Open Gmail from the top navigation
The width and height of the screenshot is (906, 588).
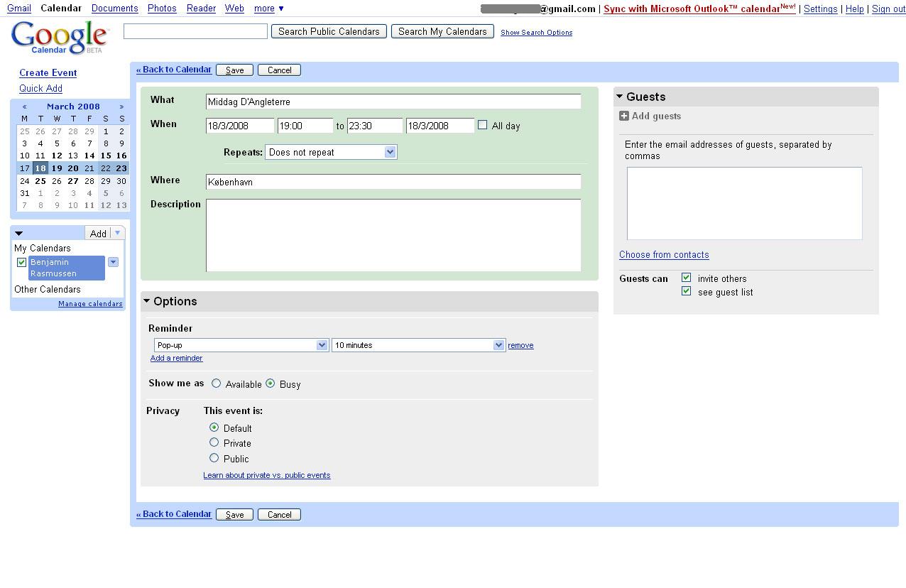(19, 9)
